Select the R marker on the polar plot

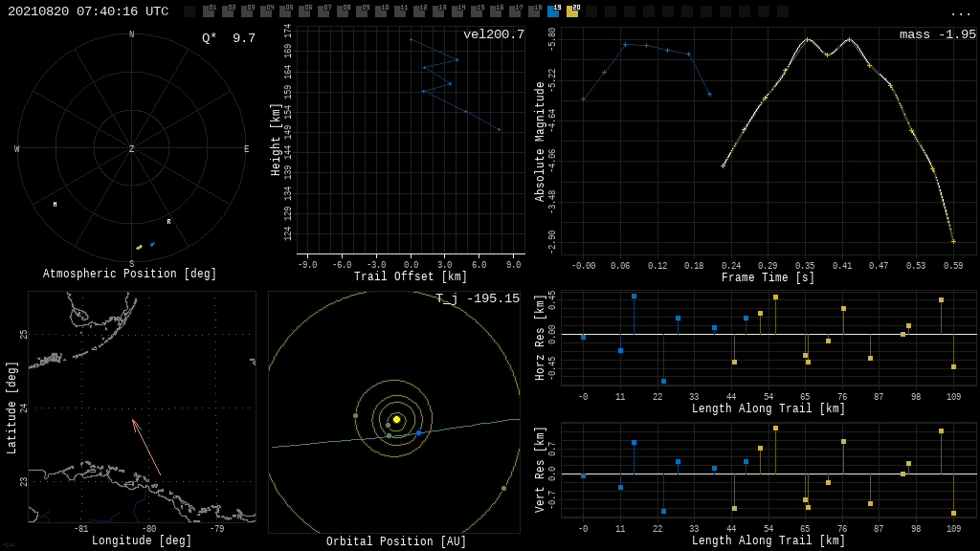168,222
